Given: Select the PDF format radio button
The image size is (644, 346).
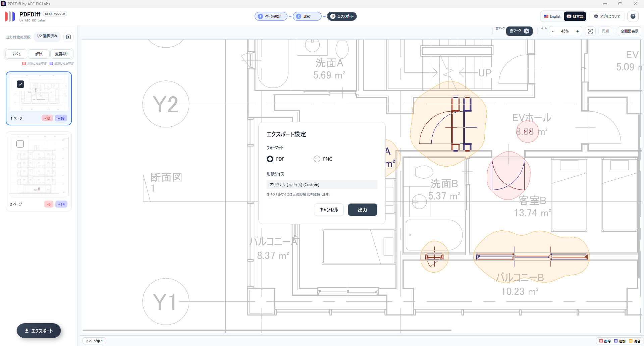Looking at the screenshot, I should (x=270, y=159).
